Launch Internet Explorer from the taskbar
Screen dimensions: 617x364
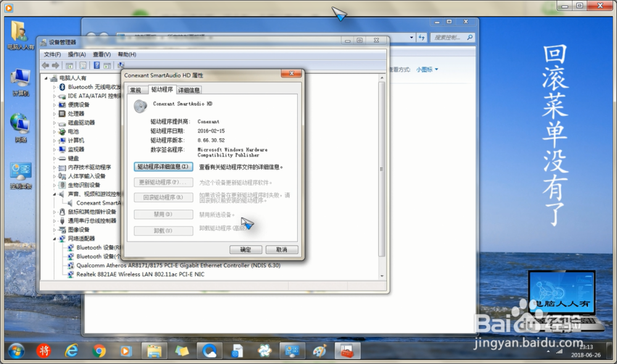[71, 350]
